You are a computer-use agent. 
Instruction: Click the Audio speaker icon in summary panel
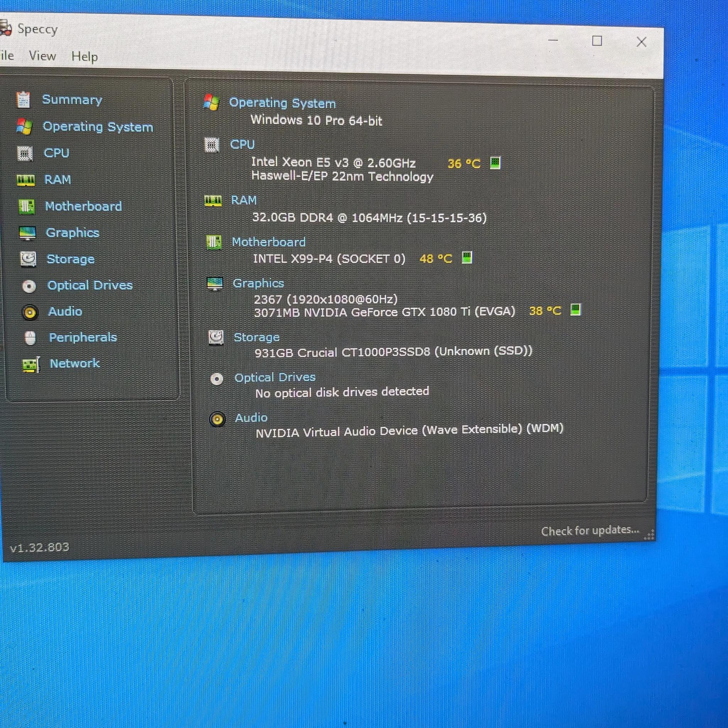coord(218,419)
